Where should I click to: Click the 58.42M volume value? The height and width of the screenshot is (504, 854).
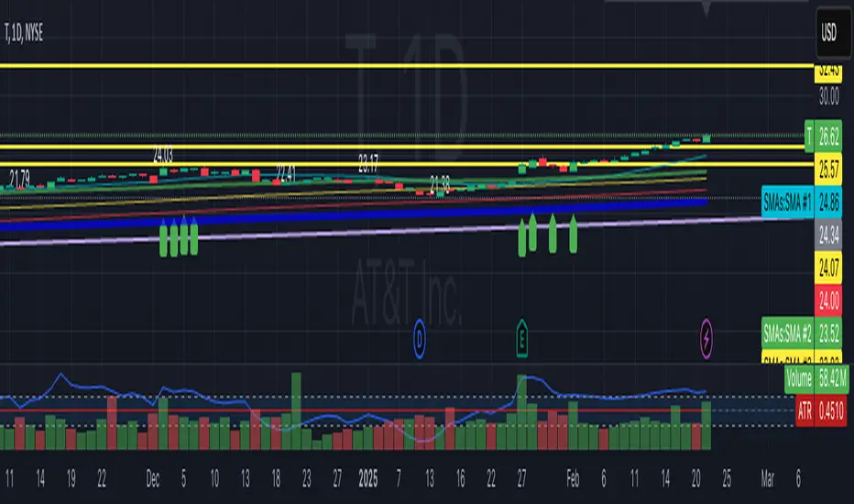coord(832,378)
